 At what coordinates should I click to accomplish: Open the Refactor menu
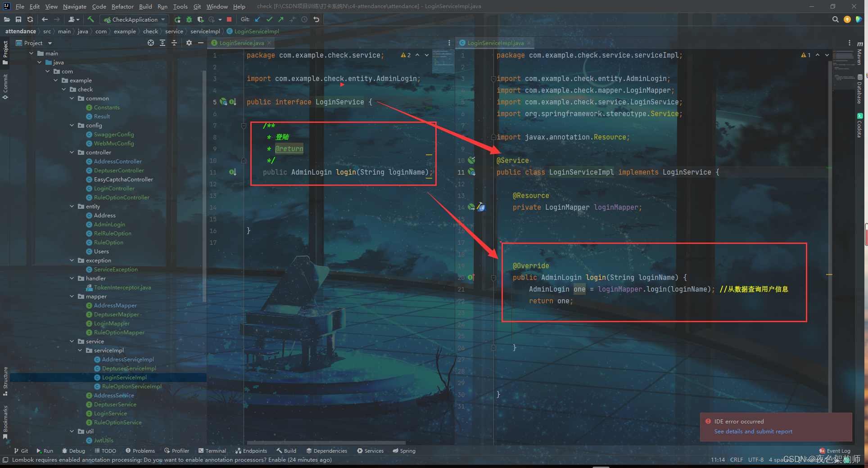[x=122, y=6]
